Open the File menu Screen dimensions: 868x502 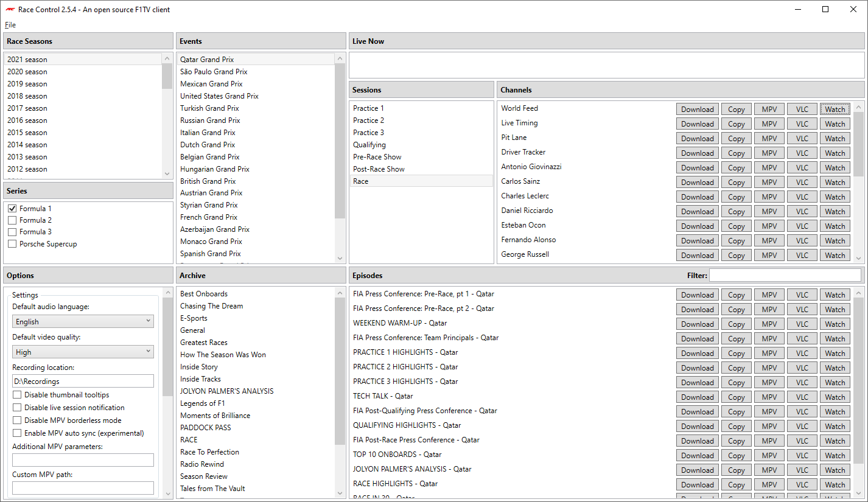point(10,25)
